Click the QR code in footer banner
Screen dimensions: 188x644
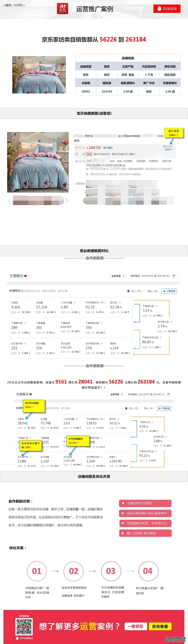24,627
